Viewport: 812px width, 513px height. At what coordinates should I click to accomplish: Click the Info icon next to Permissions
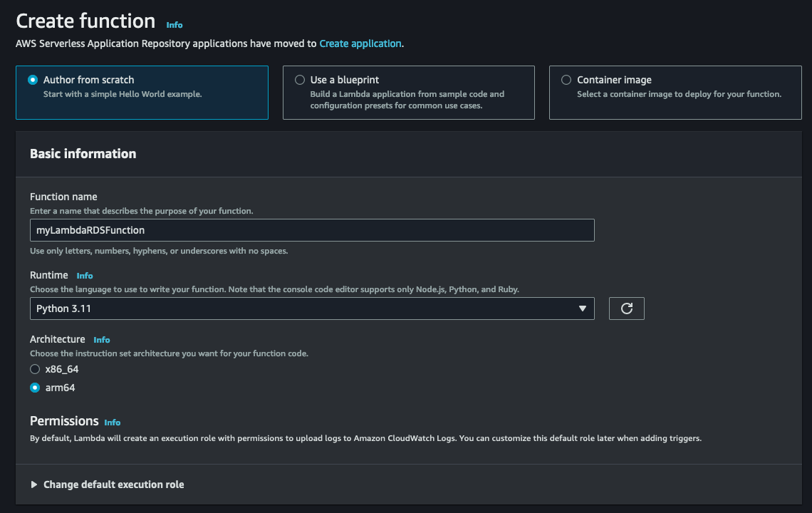tap(113, 423)
